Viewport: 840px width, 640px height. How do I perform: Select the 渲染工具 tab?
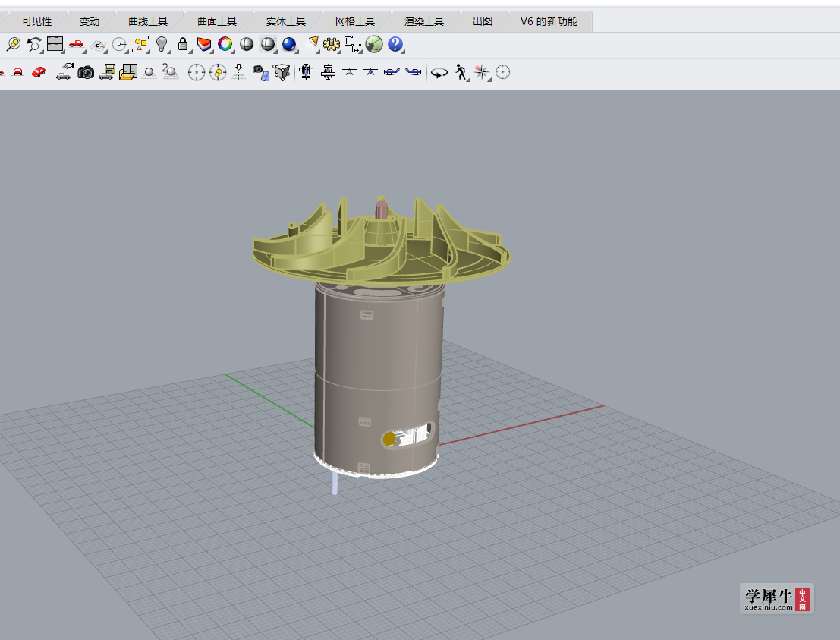point(423,21)
